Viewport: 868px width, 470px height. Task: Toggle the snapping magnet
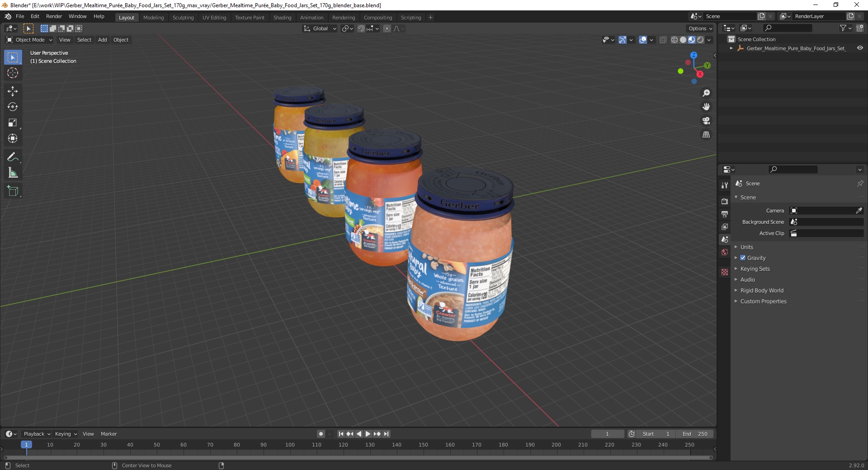coord(361,28)
